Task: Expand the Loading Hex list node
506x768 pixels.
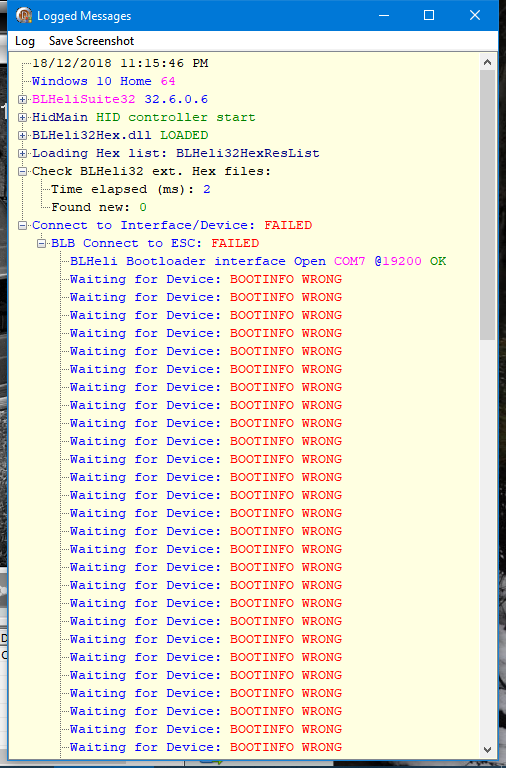Action: click(x=23, y=153)
